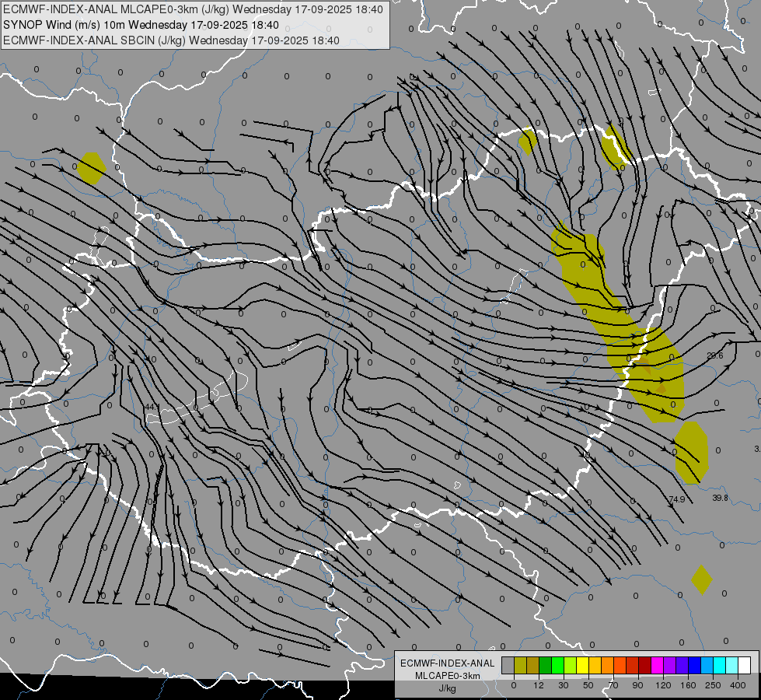761x700 pixels.
Task: Click the 44.1 value label on the map
Action: click(x=152, y=406)
